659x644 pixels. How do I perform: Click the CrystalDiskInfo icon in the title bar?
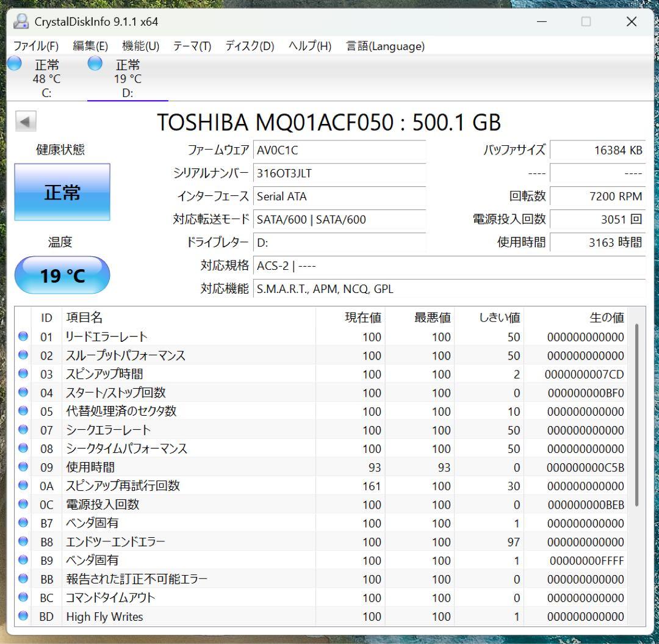[20, 21]
